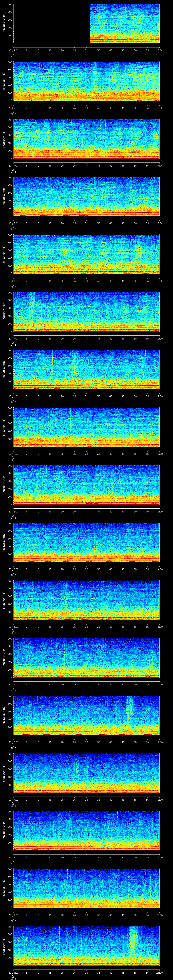This screenshot has height=980, width=173.
Task: Select the 8:00 end-of-axis time label
Action: [x=160, y=223]
